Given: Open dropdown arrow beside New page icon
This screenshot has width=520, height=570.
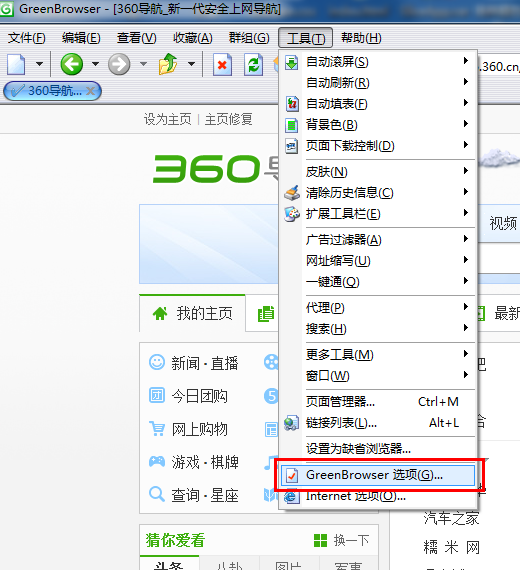Looking at the screenshot, I should [39, 64].
